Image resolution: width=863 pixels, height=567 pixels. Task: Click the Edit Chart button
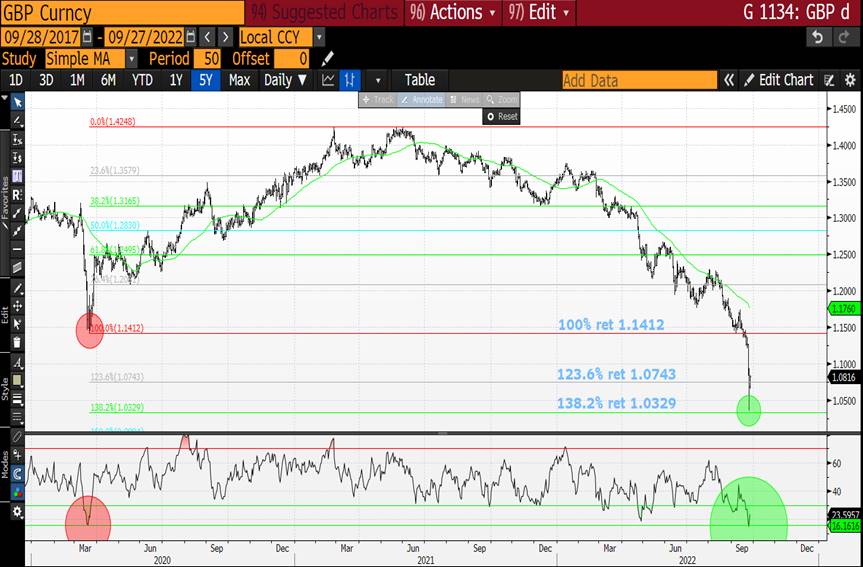click(x=779, y=80)
